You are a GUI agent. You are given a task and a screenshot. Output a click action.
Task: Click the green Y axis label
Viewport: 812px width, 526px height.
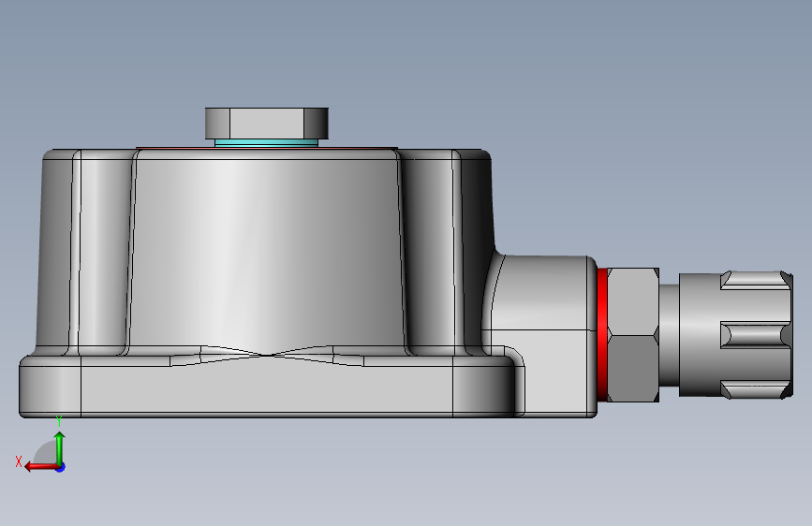click(x=59, y=421)
